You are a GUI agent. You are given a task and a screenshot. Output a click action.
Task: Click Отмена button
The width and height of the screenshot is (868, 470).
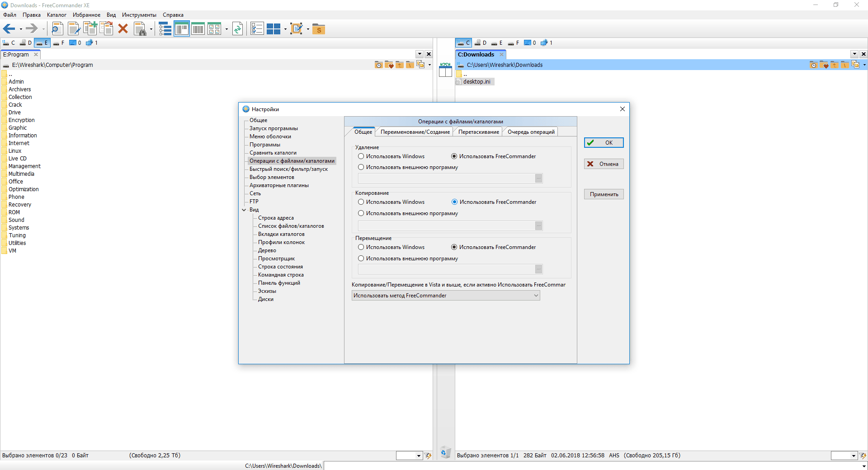pos(604,164)
